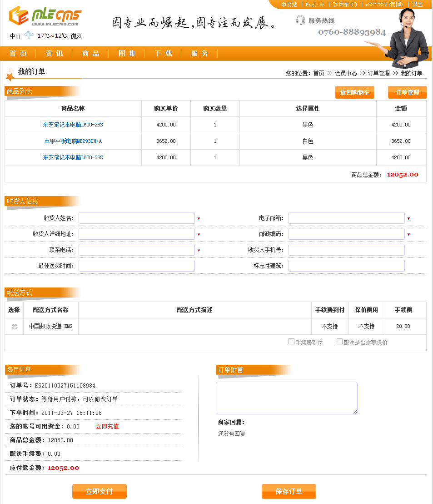Focus the 邮政编码 input field
Image resolution: width=433 pixels, height=504 pixels.
pyautogui.click(x=347, y=234)
